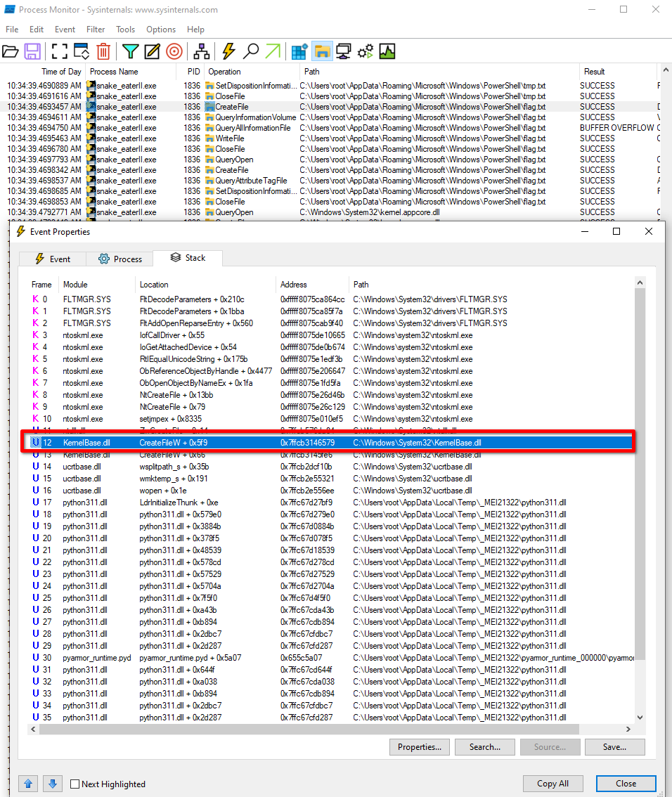Select stack frame 14 wsplitpath_s + 0x35b

pos(330,467)
